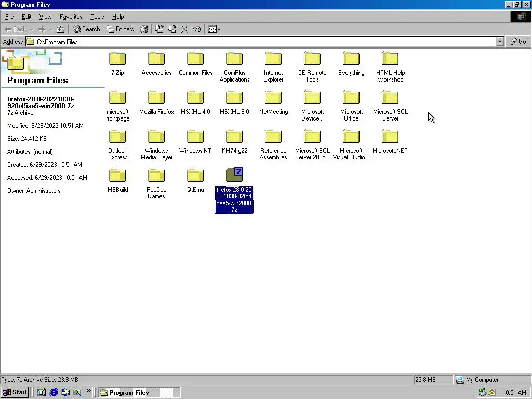The height and width of the screenshot is (399, 532).
Task: Select the Microsoft.NET folder
Action: point(390,141)
